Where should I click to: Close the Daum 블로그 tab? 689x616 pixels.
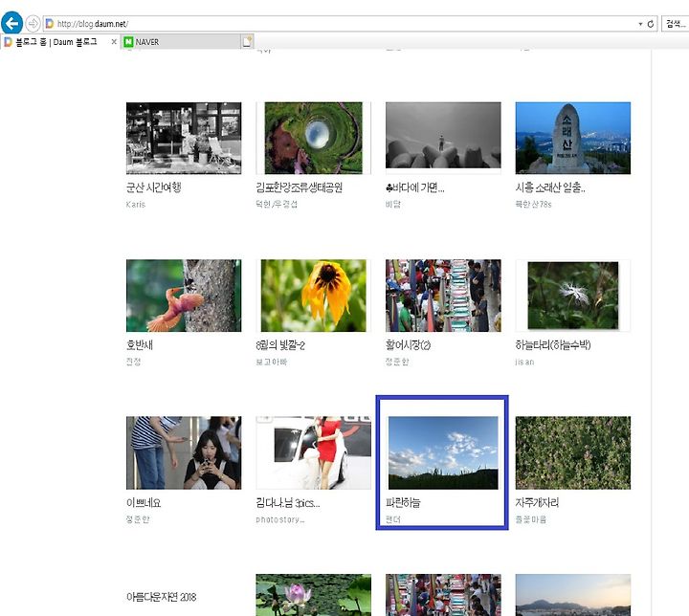click(x=114, y=42)
